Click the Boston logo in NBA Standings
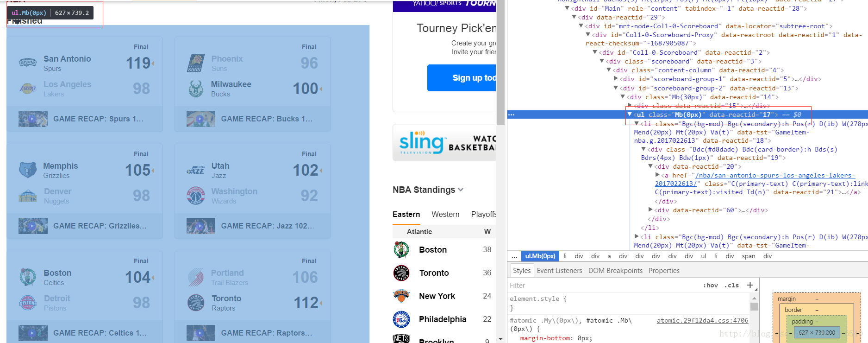This screenshot has height=343, width=868. coord(401,250)
